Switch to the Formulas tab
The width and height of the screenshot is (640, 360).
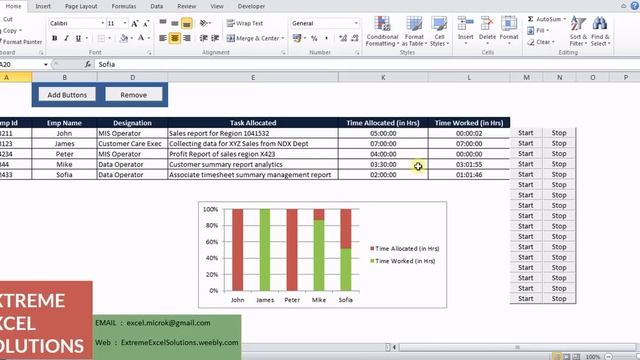click(124, 6)
